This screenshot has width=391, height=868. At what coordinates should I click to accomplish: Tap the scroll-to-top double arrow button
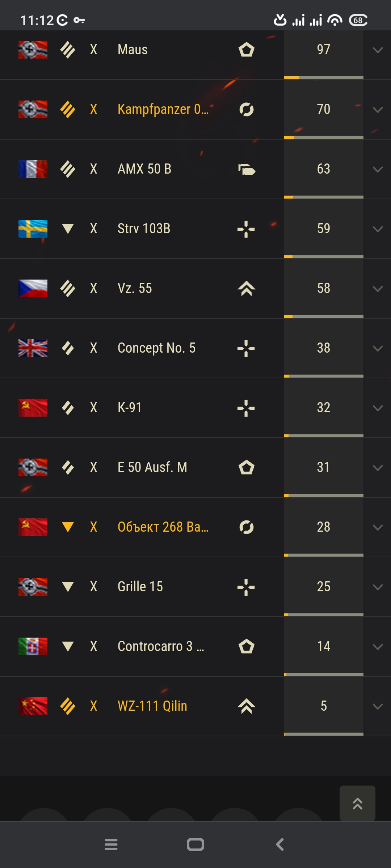(x=357, y=803)
